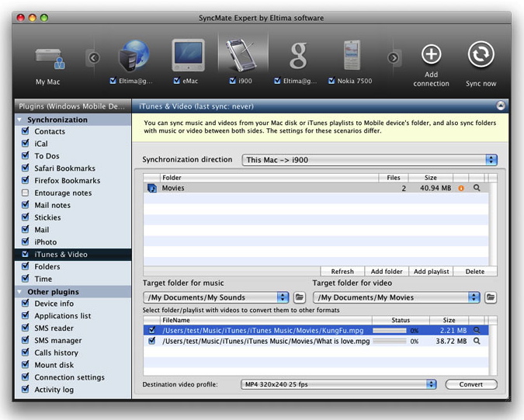This screenshot has width=524, height=420.
Task: Click the What is love.mpg progress bar
Action: point(390,341)
